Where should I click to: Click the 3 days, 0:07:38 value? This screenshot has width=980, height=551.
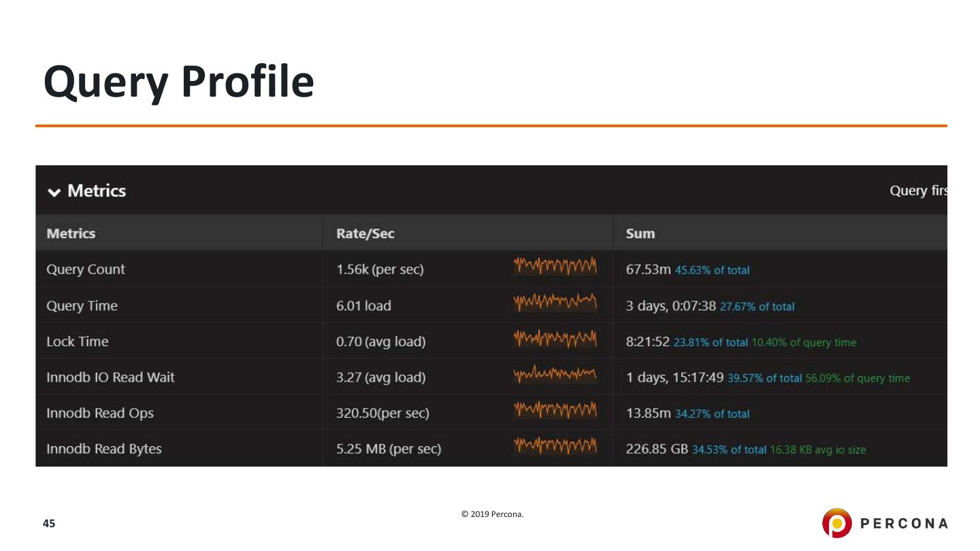coord(671,306)
